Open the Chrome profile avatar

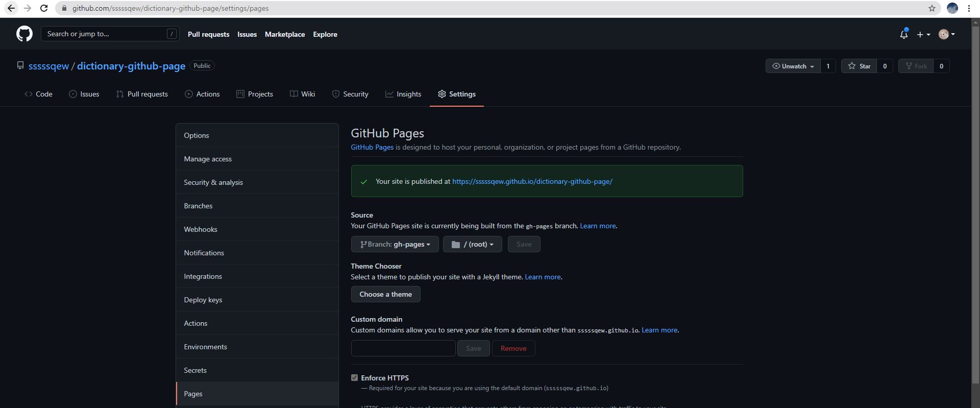pyautogui.click(x=952, y=8)
